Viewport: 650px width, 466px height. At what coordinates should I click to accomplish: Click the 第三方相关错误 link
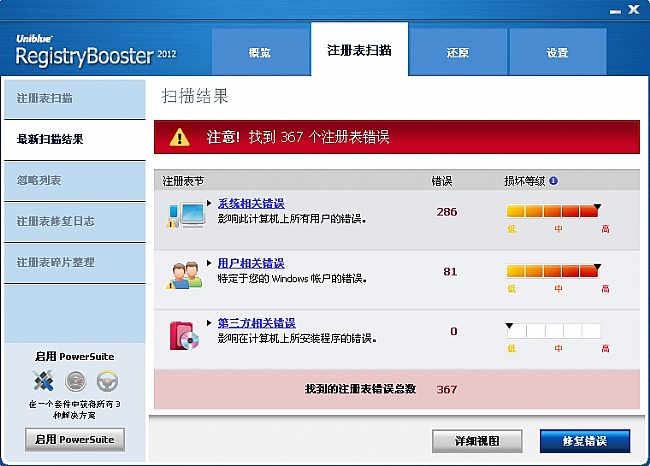257,323
